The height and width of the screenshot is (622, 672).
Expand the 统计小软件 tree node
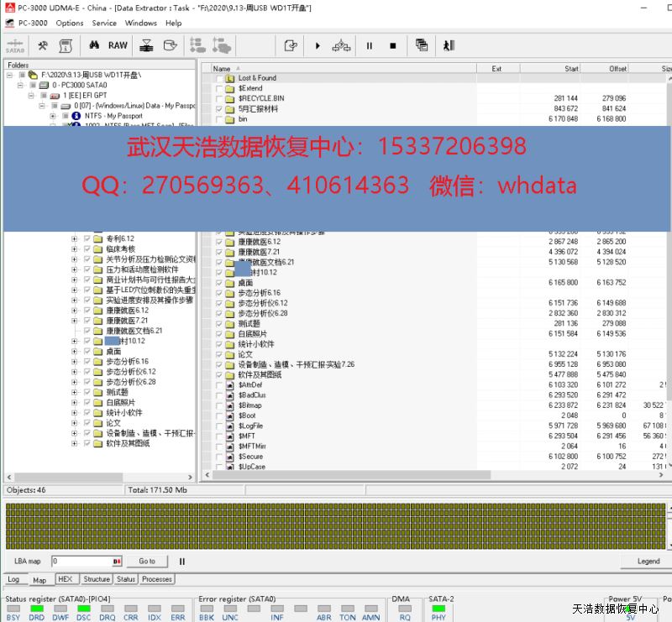coord(75,413)
